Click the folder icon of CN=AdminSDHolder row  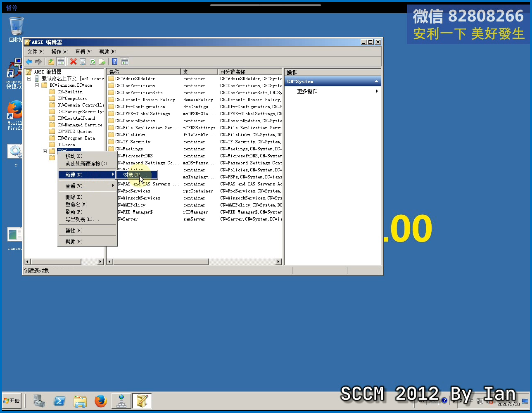111,78
